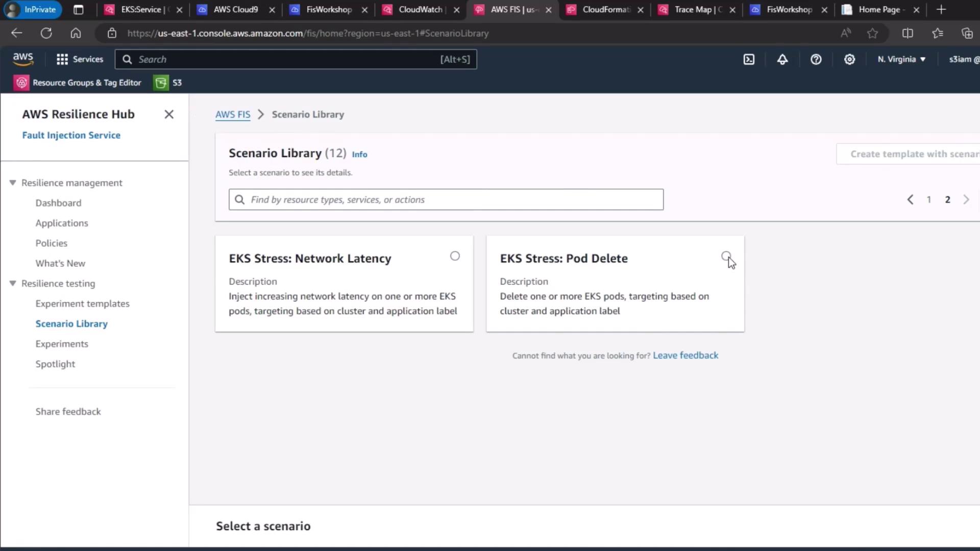The height and width of the screenshot is (551, 980).
Task: Open the Services grid menu
Action: coord(80,59)
